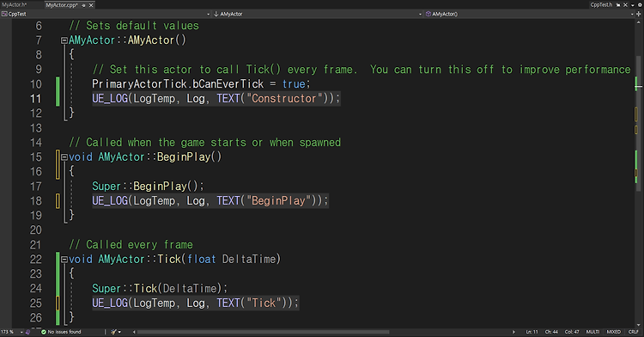The image size is (644, 337).
Task: Close the MyActor.cpp tab
Action: pyautogui.click(x=91, y=5)
